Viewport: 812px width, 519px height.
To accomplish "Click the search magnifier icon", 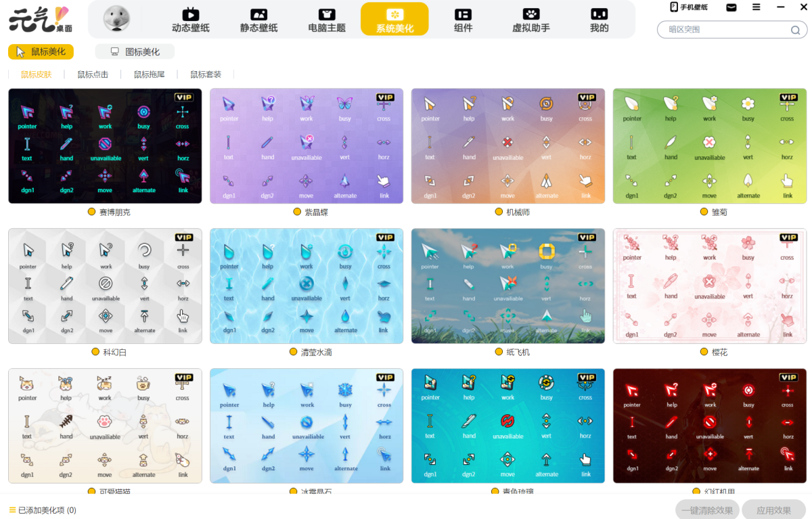I will coord(796,30).
